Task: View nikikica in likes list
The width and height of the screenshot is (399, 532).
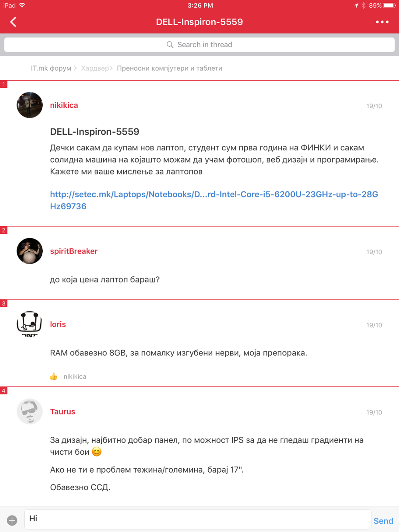Action: [x=75, y=376]
